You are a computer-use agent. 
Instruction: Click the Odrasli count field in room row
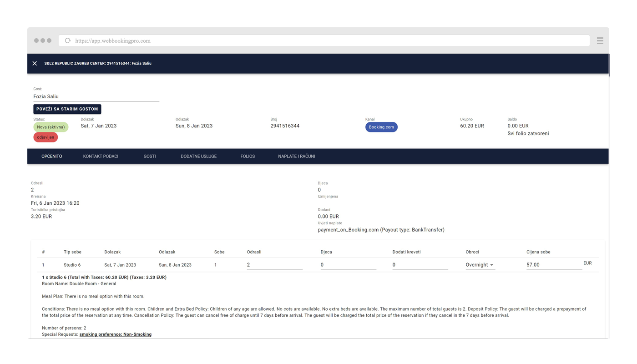click(274, 265)
